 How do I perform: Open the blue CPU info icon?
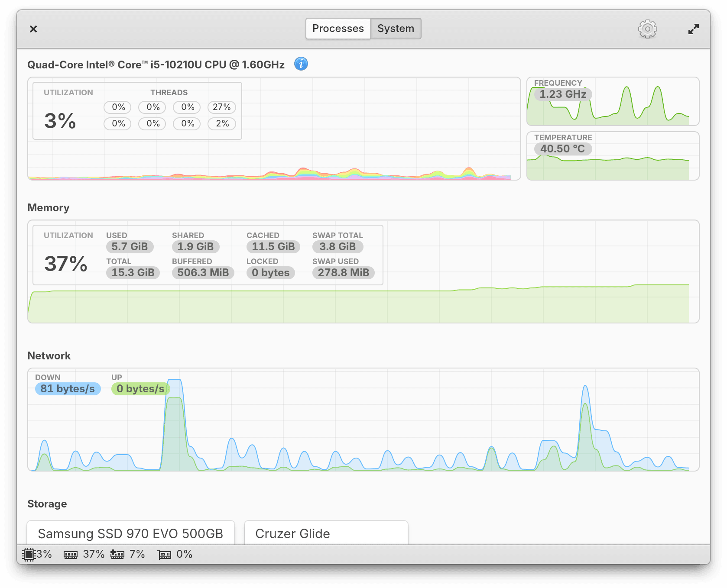tap(301, 64)
